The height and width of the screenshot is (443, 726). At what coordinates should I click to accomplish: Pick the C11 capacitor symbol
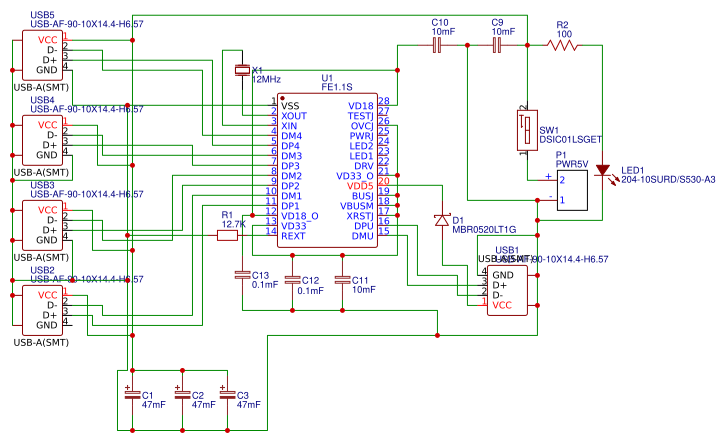click(x=342, y=280)
